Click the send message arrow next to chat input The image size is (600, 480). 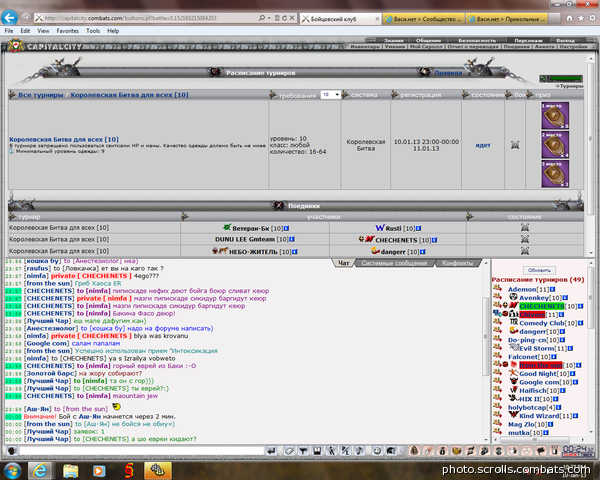click(x=271, y=451)
